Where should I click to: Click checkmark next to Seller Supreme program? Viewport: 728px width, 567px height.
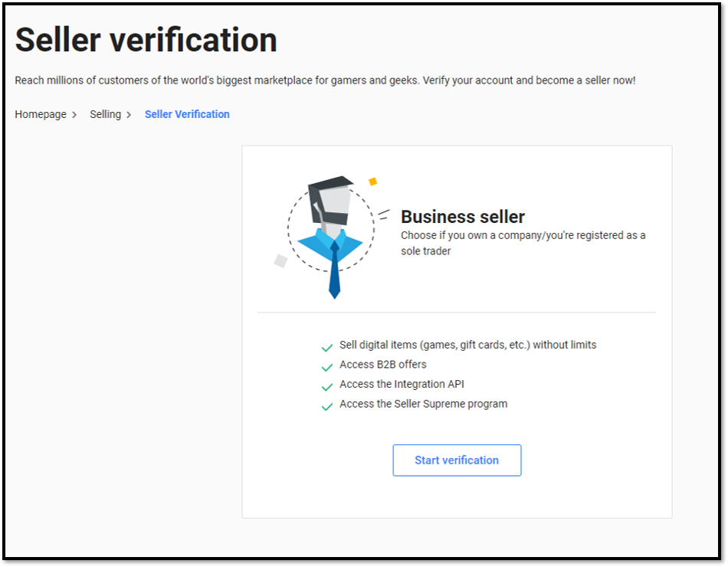click(x=327, y=406)
